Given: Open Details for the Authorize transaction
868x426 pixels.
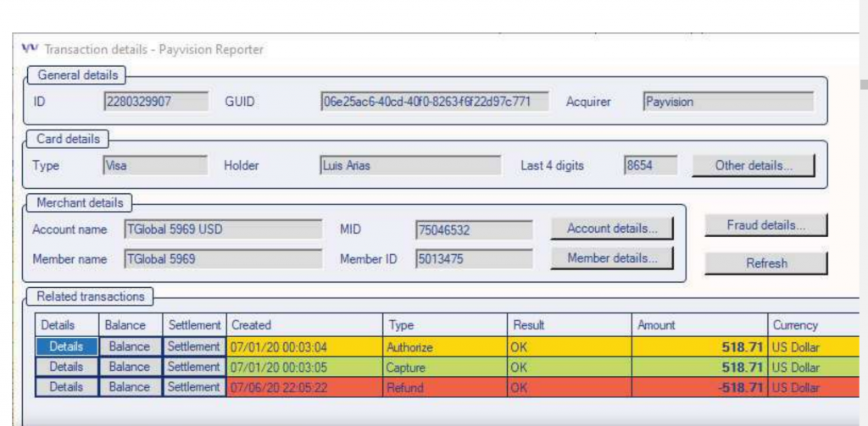Looking at the screenshot, I should [66, 346].
